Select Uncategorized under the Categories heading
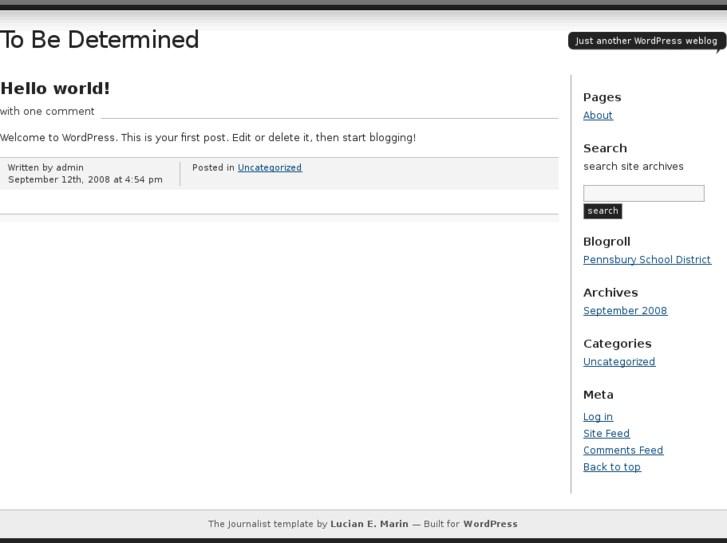Viewport: 727px width, 545px height. [x=619, y=362]
